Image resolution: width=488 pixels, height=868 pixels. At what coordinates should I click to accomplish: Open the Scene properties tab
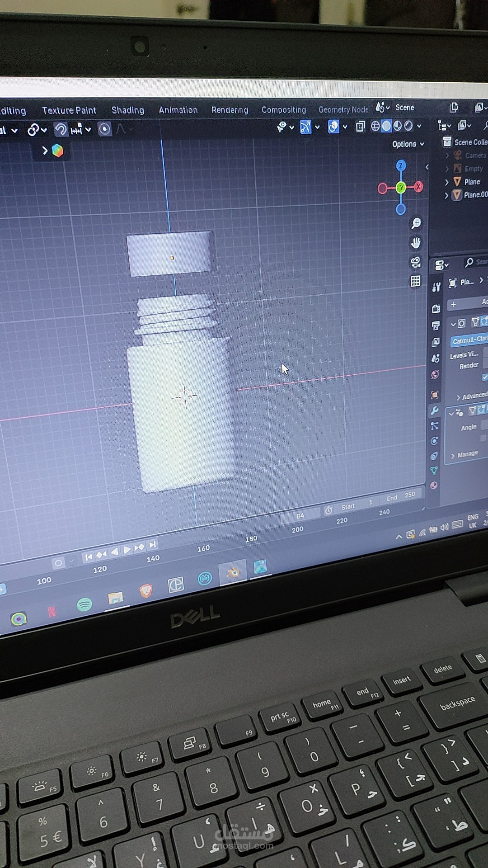[x=435, y=359]
